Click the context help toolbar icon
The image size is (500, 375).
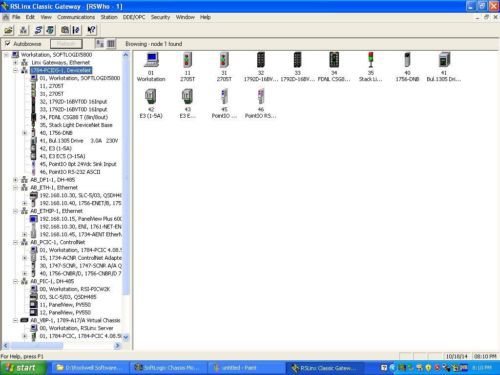(91, 30)
